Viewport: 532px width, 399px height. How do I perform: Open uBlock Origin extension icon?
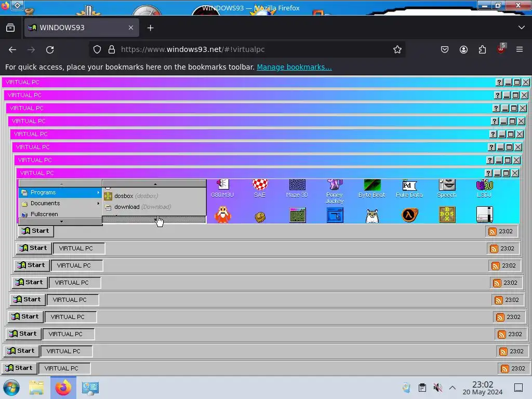click(501, 49)
